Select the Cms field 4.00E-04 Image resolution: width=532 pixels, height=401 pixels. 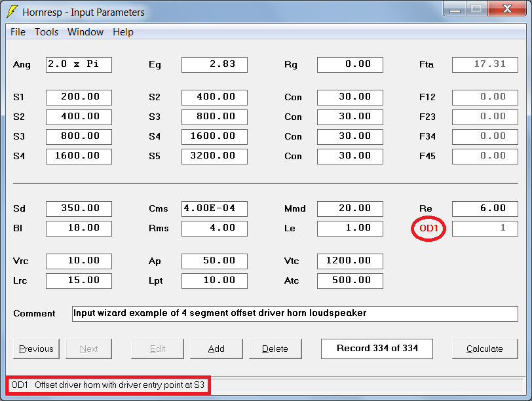tap(214, 208)
